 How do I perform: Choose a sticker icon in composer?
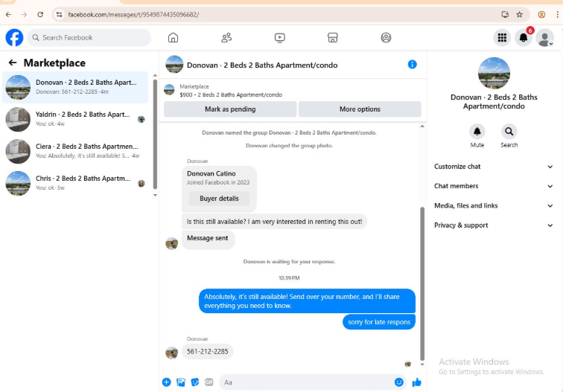click(x=195, y=382)
